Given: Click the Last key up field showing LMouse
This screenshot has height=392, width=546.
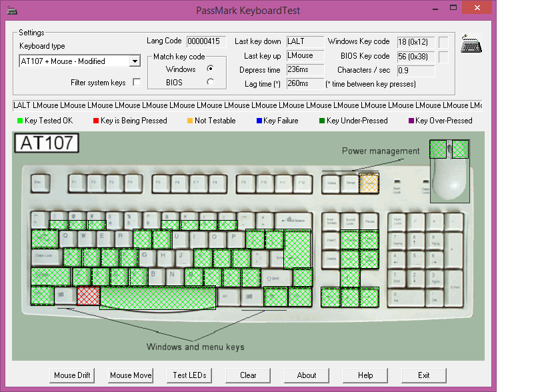Looking at the screenshot, I should point(305,56).
